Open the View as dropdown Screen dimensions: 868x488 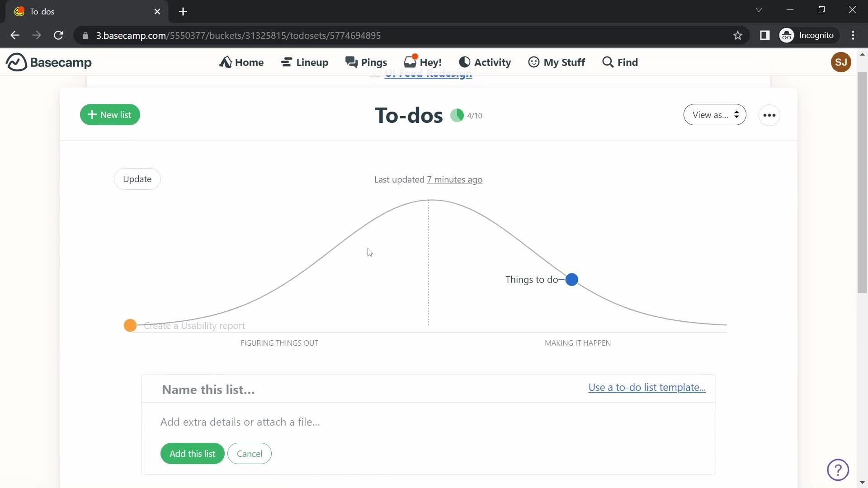pyautogui.click(x=713, y=115)
